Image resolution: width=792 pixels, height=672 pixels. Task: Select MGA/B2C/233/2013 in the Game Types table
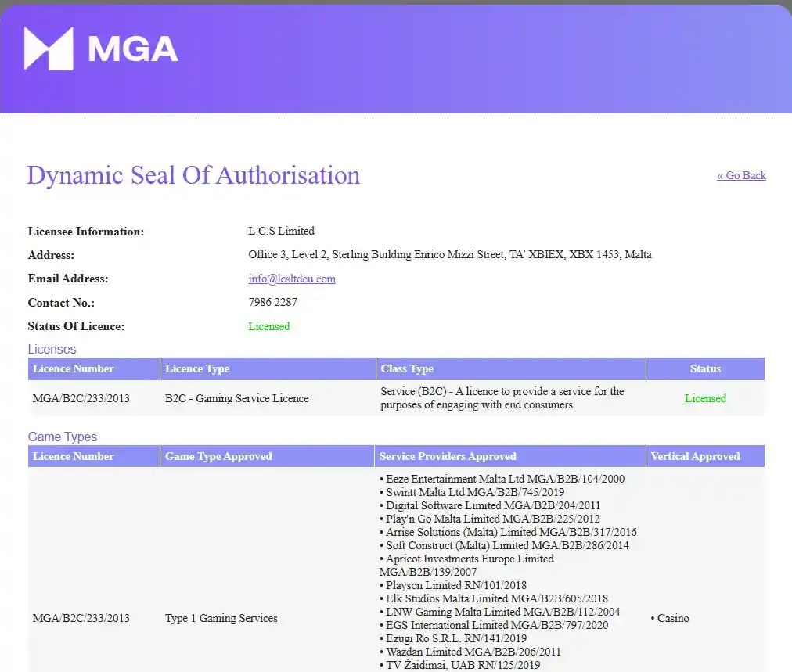pyautogui.click(x=81, y=618)
